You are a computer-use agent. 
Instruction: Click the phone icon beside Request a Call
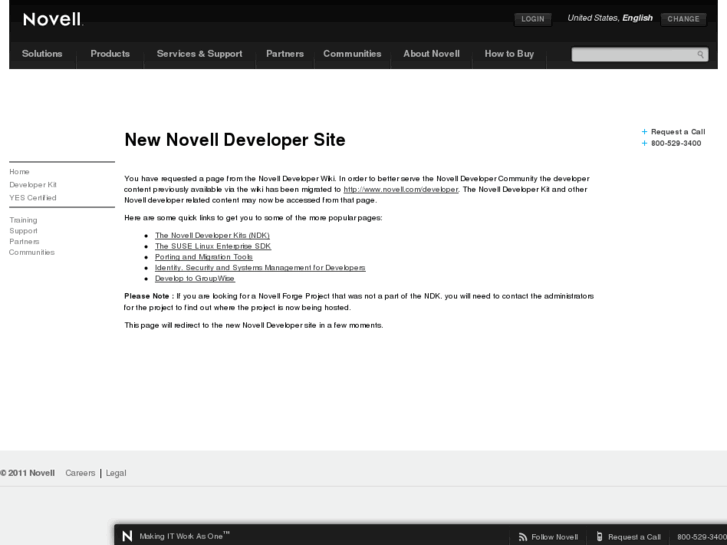(599, 537)
